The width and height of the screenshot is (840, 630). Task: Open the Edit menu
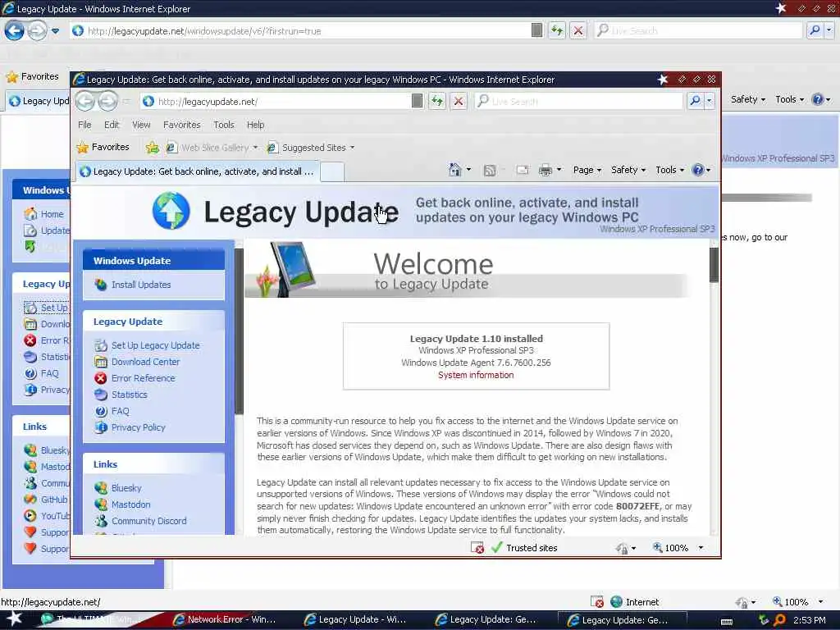coord(112,125)
